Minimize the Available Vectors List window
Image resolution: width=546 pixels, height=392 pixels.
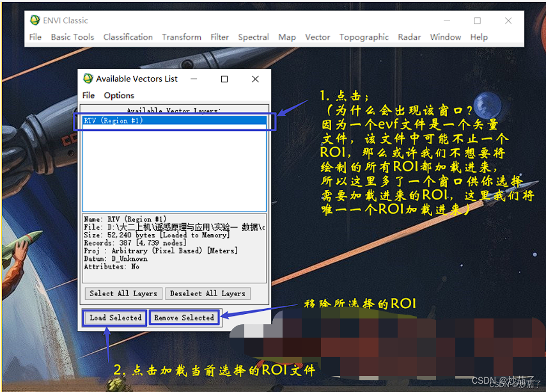[194, 79]
